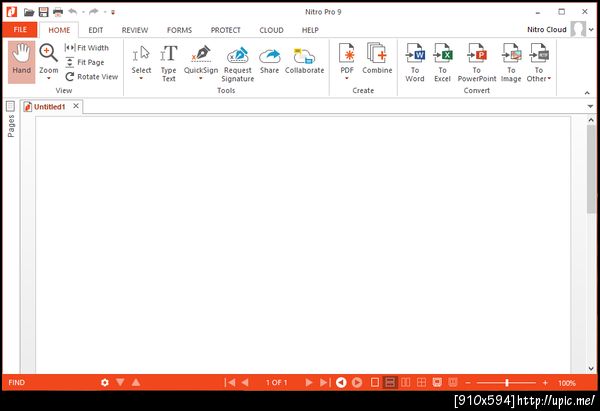Convert document To PowerPoint

(x=477, y=62)
